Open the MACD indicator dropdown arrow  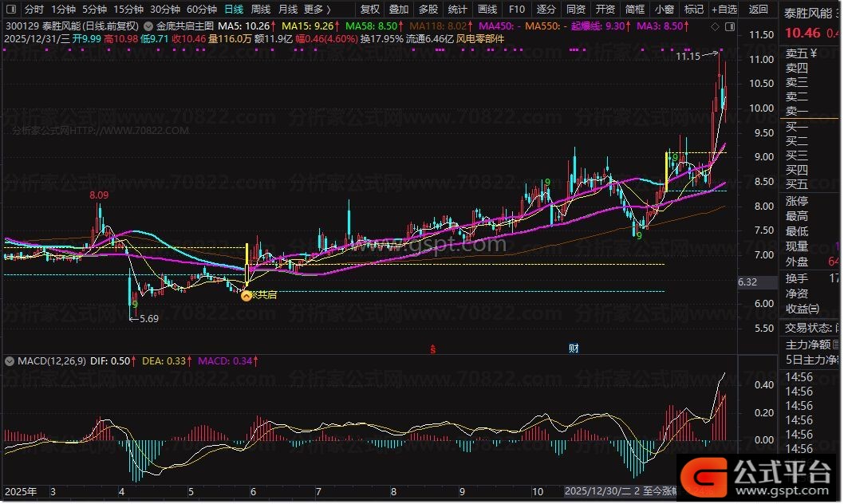[10, 361]
